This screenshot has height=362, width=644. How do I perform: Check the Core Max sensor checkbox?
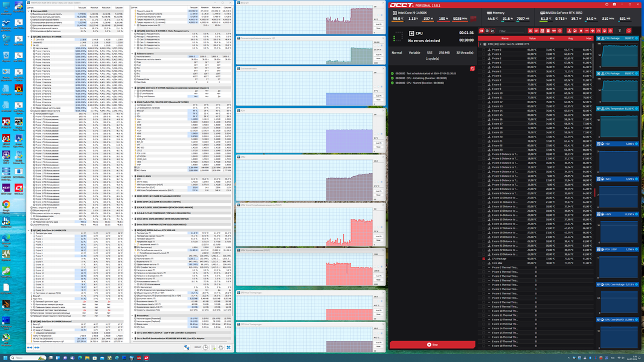click(483, 263)
